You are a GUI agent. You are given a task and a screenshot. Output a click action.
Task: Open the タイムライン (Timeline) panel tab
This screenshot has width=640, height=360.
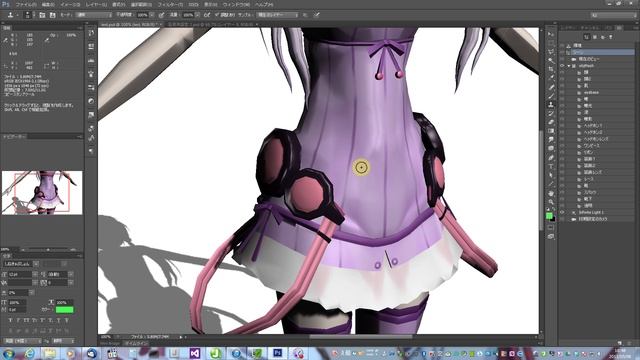click(136, 344)
